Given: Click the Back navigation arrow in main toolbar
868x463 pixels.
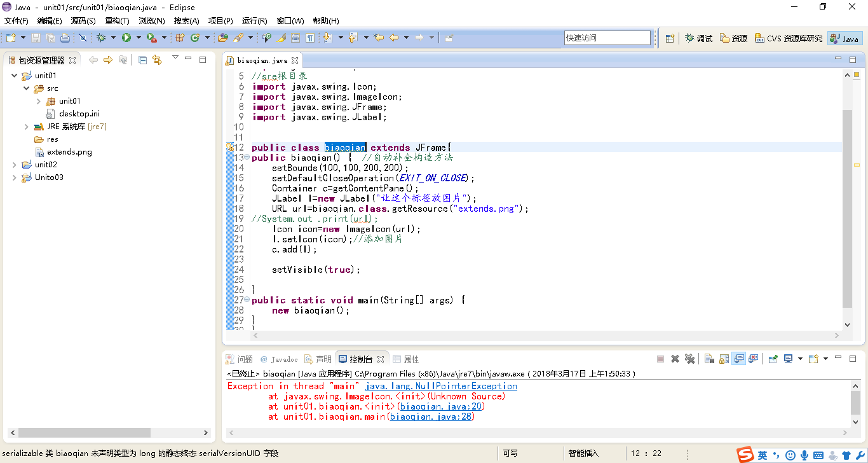Looking at the screenshot, I should [x=394, y=38].
